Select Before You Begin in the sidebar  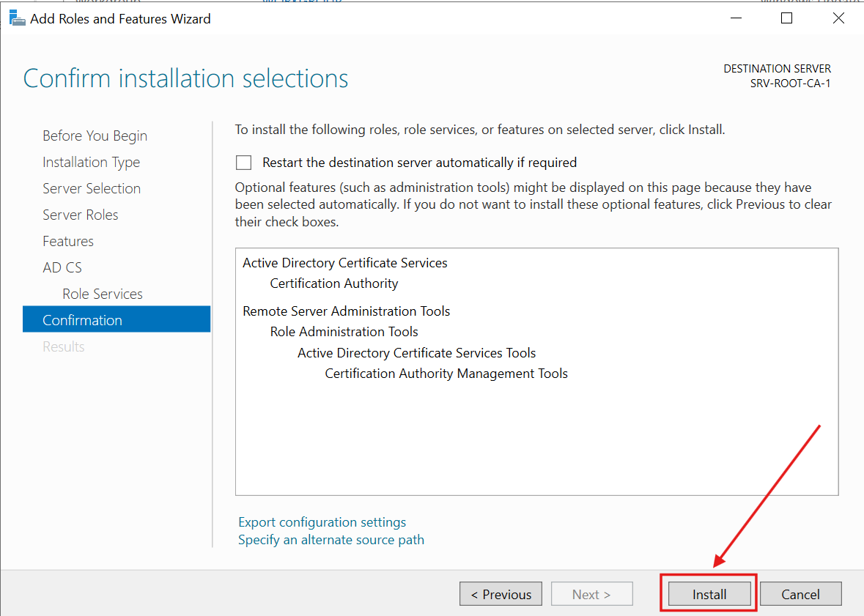pyautogui.click(x=95, y=136)
